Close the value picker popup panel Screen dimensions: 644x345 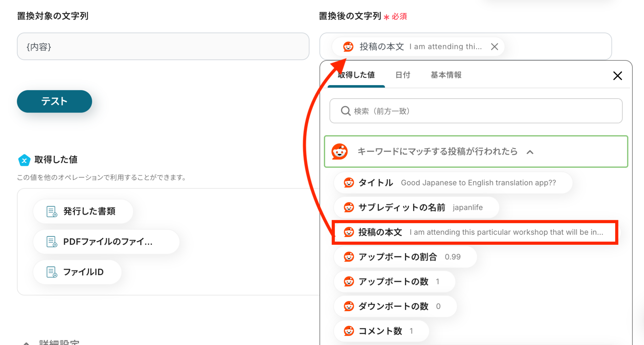[617, 76]
